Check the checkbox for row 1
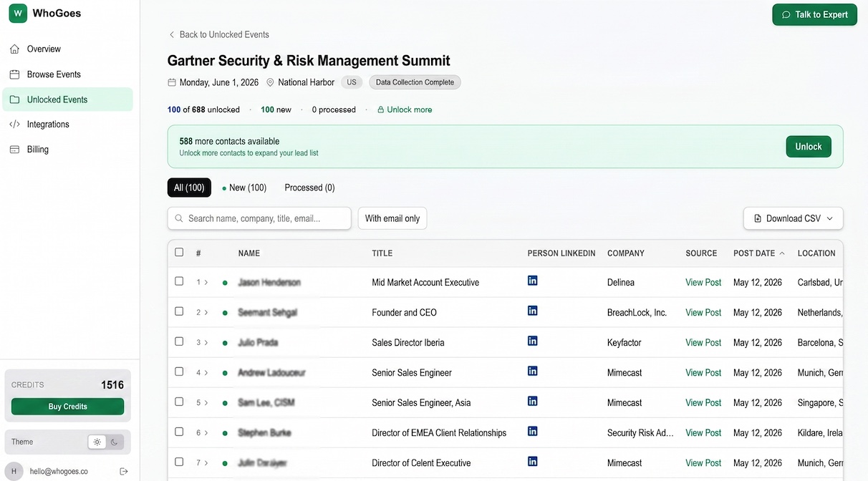Viewport: 868px width, 481px height. pyautogui.click(x=179, y=281)
